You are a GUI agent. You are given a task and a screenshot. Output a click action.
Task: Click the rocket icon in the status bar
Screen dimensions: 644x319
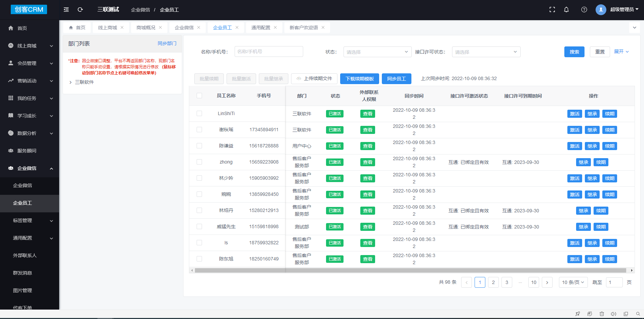tap(577, 314)
